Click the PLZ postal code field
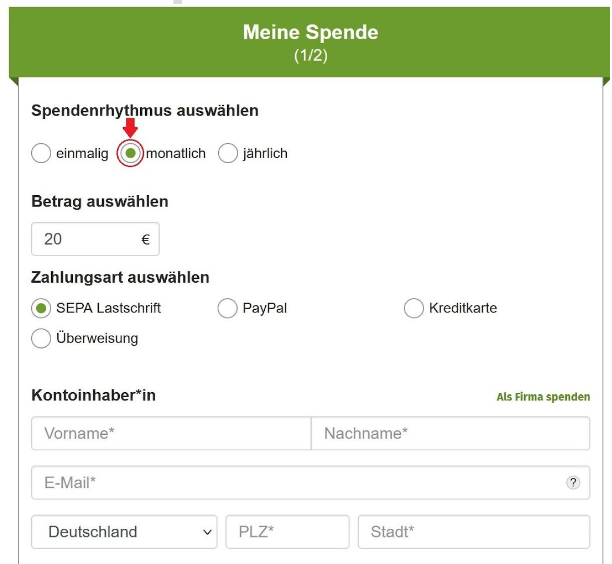The width and height of the screenshot is (612, 564). click(x=287, y=532)
